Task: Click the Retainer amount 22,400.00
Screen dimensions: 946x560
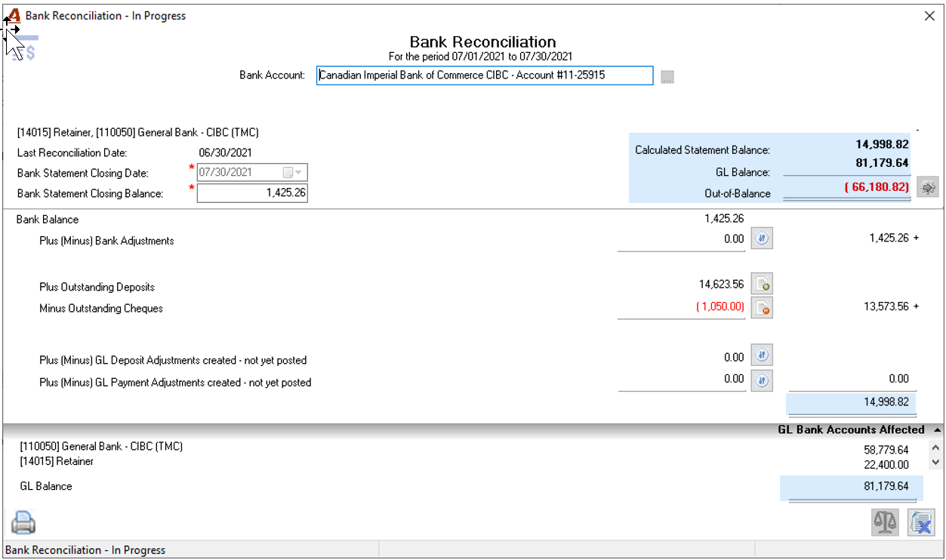Action: (x=886, y=464)
